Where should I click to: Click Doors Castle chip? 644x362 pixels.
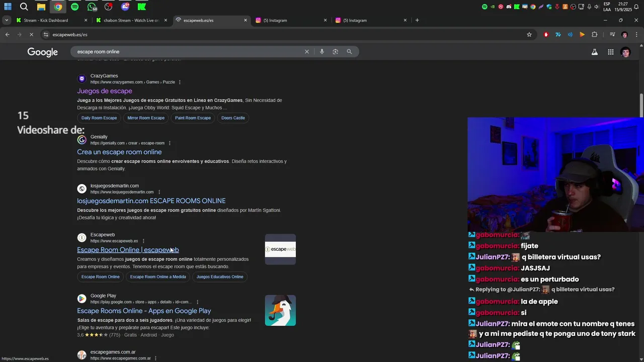(233, 118)
